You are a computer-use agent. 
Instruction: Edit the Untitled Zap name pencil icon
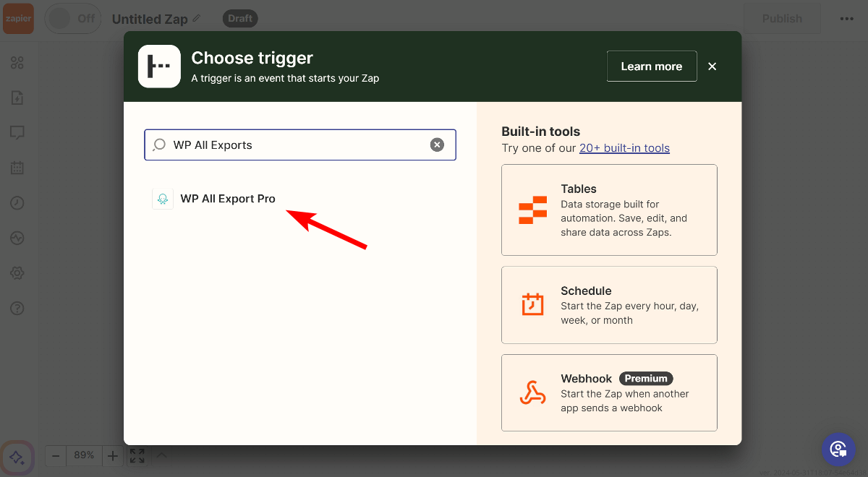click(x=197, y=18)
